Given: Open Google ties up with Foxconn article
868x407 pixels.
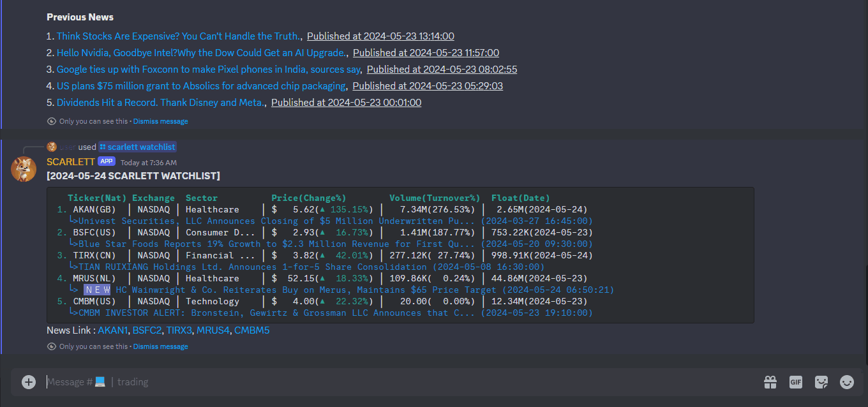Looking at the screenshot, I should point(208,70).
